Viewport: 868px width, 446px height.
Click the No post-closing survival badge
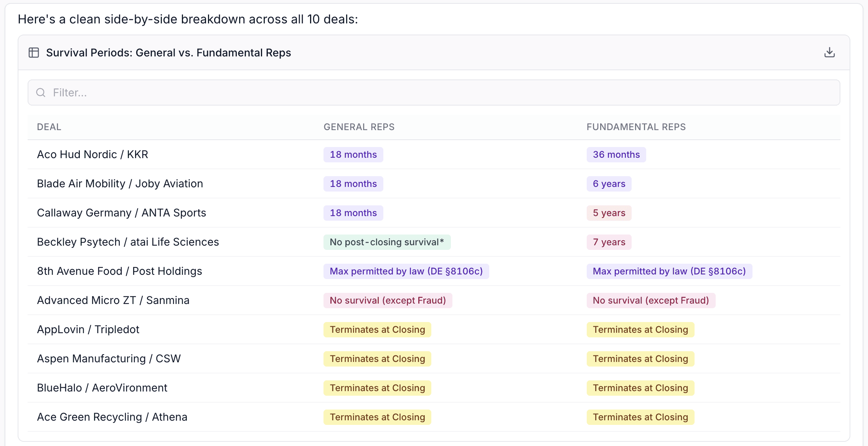tap(386, 242)
